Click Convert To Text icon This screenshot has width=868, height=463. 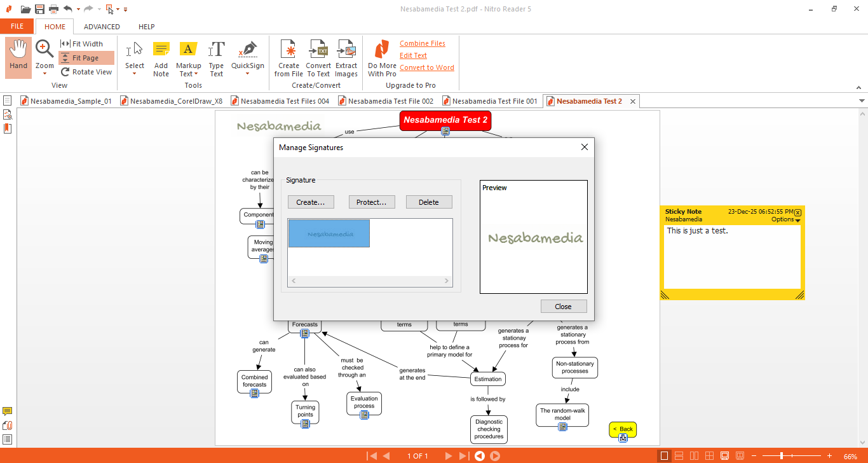[x=318, y=50]
